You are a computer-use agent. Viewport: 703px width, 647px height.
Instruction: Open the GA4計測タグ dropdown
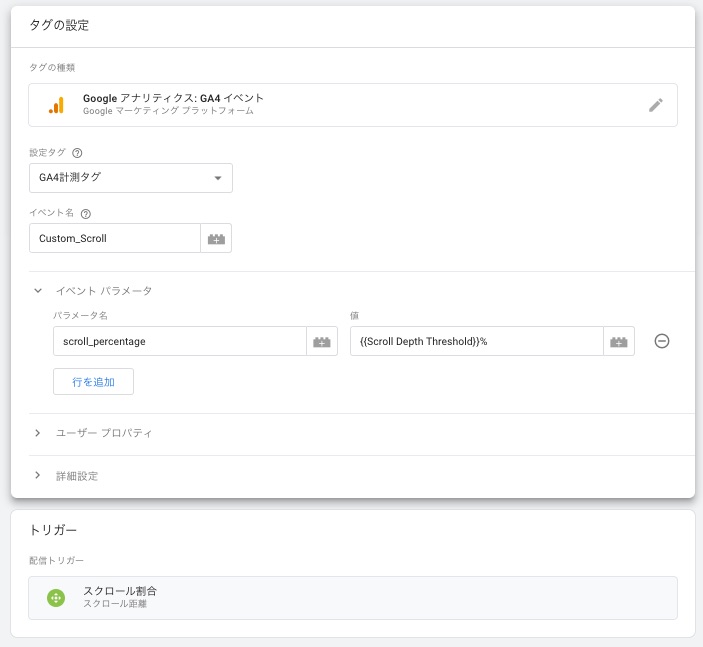(x=131, y=178)
